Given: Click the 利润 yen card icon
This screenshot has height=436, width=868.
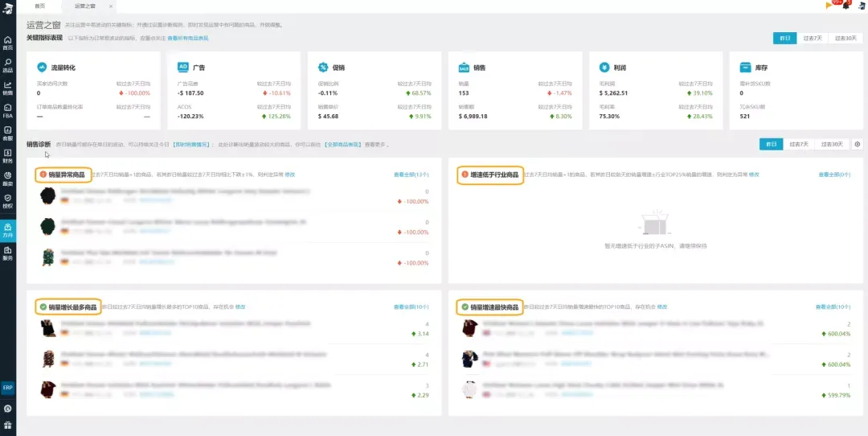Looking at the screenshot, I should point(604,67).
